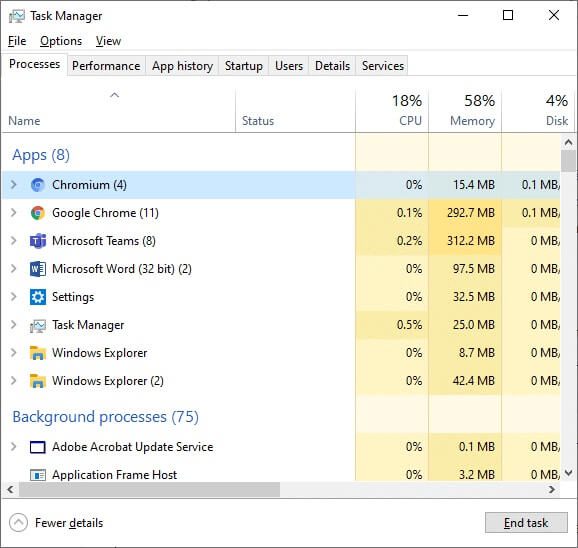Expand the Task Manager process row
The width and height of the screenshot is (578, 548).
[14, 325]
